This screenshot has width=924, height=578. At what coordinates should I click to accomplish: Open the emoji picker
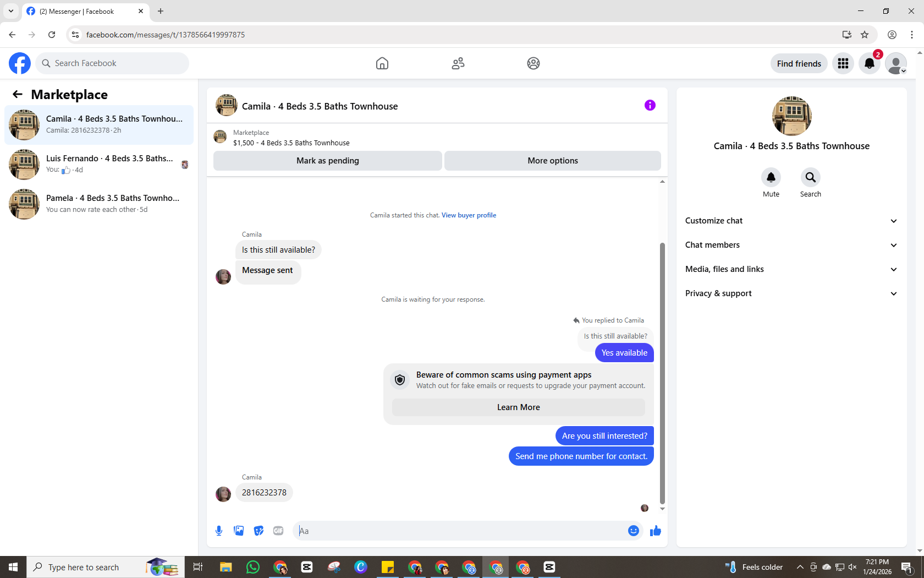click(x=634, y=531)
